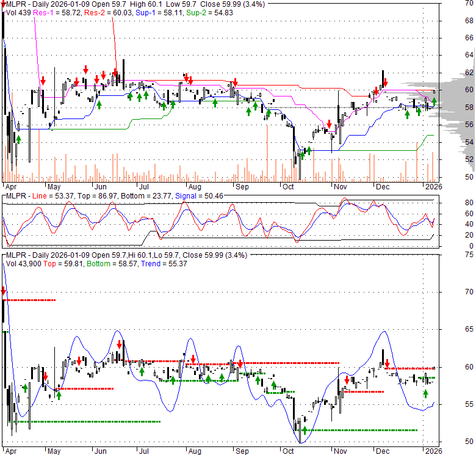Click the 'Bottom = 58.57' label in bottom chart

pyautogui.click(x=113, y=264)
